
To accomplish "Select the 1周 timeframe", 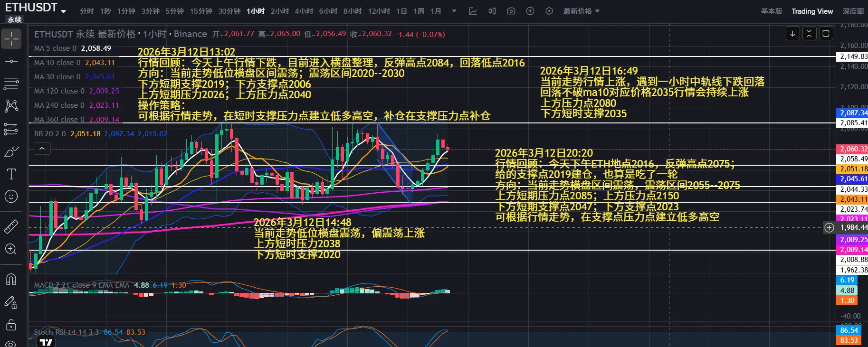I will click(419, 11).
